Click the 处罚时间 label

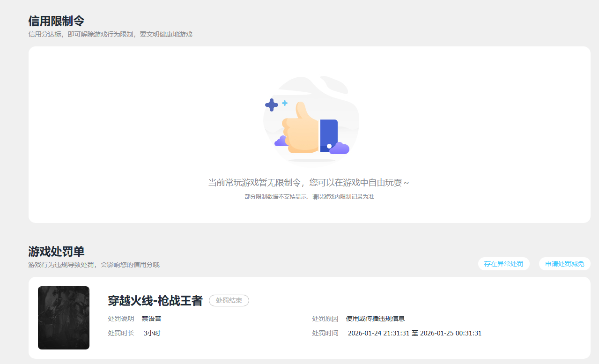(x=325, y=333)
